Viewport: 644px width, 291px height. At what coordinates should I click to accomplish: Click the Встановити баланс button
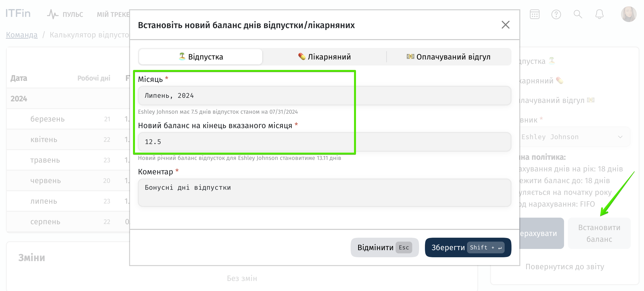click(x=599, y=233)
